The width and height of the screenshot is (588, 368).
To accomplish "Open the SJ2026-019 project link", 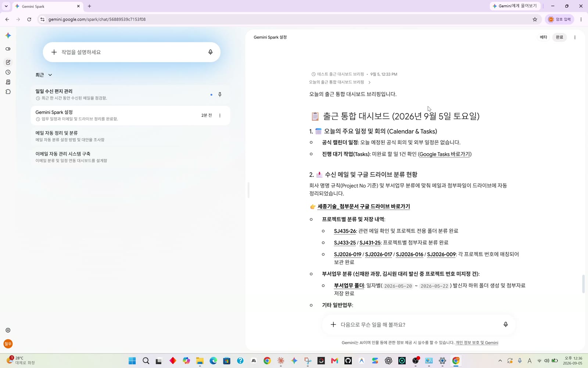I will 348,255.
